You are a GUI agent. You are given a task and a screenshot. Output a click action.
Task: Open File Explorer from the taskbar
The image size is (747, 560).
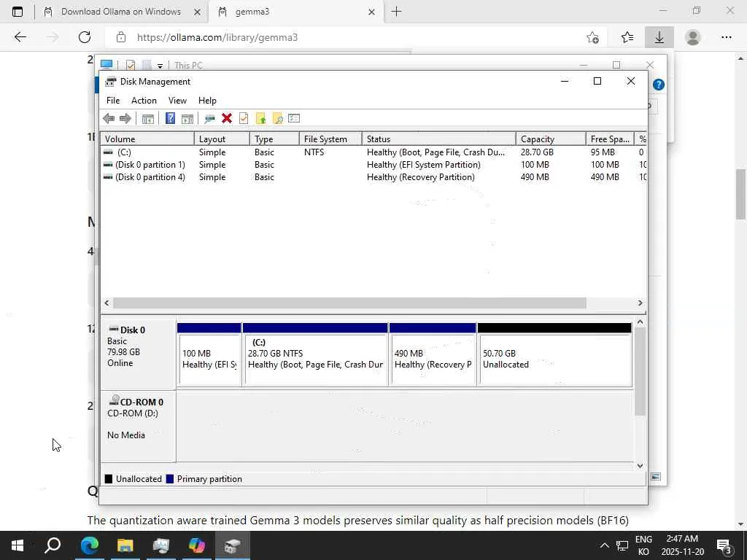(x=125, y=545)
